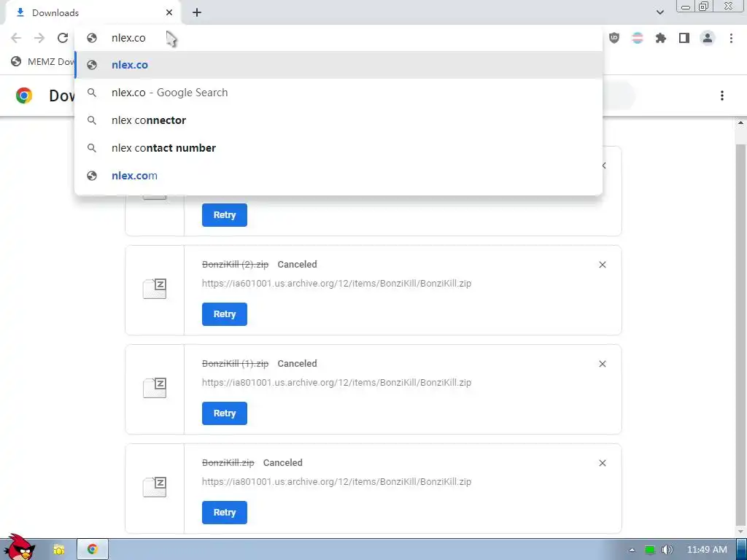Remove BonziKill (2).zip from the list
This screenshot has width=747, height=560.
click(x=602, y=265)
